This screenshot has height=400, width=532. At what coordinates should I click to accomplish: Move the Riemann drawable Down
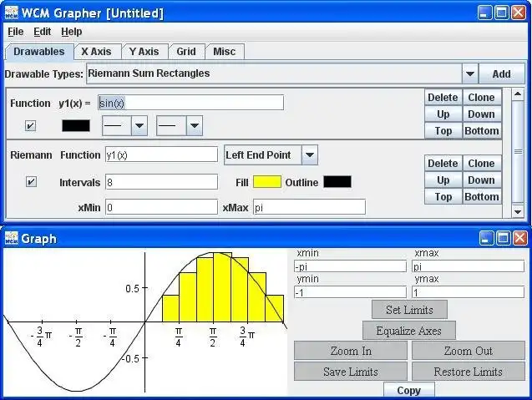(x=481, y=180)
